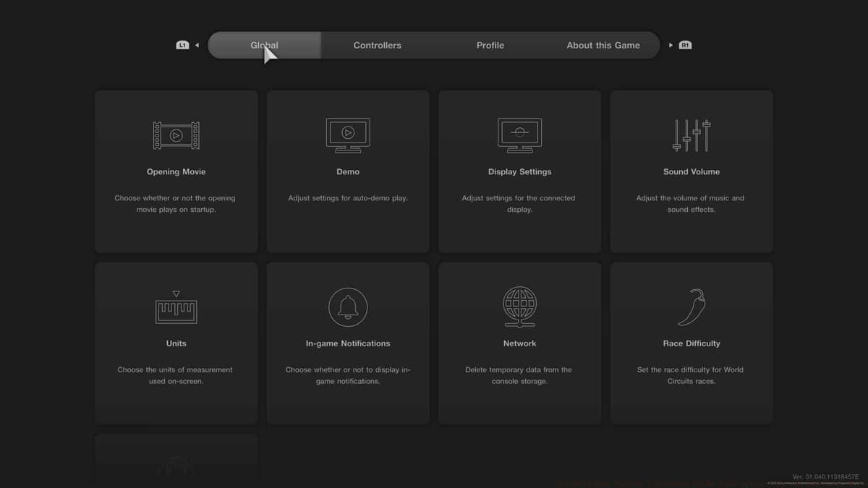Screen dimensions: 868x488
Task: Select the Global tab
Action: coord(264,45)
